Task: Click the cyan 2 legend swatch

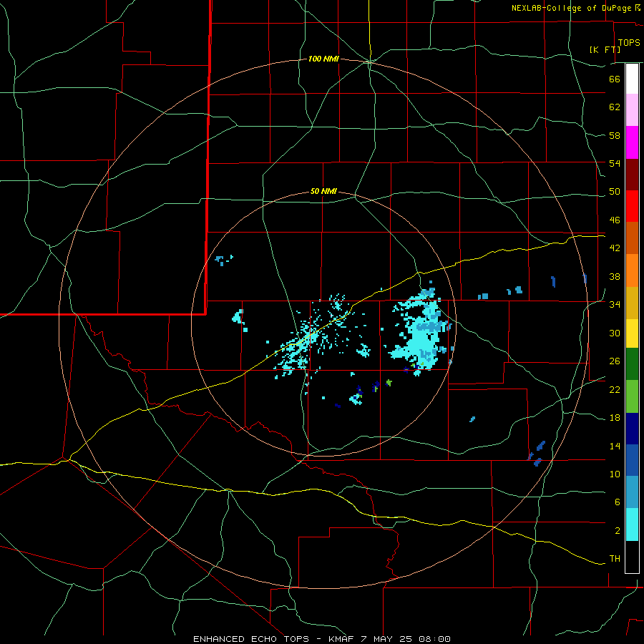Action: pos(632,525)
